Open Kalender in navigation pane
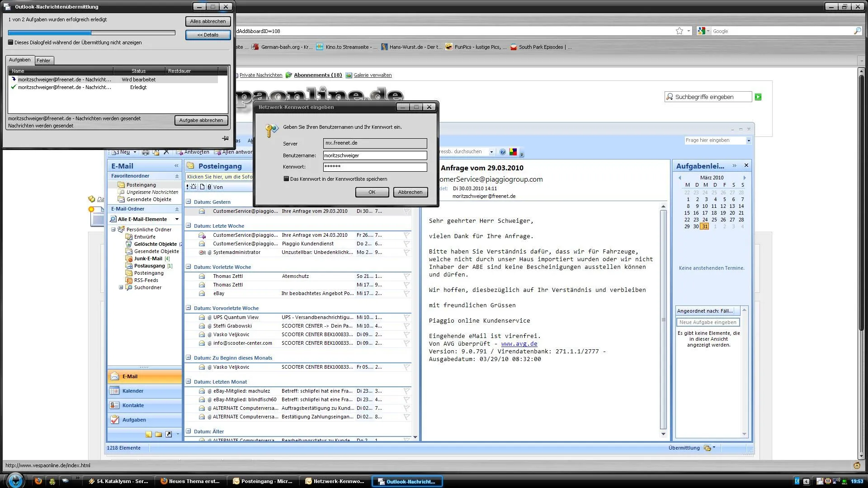Image resolution: width=868 pixels, height=488 pixels. (x=132, y=391)
